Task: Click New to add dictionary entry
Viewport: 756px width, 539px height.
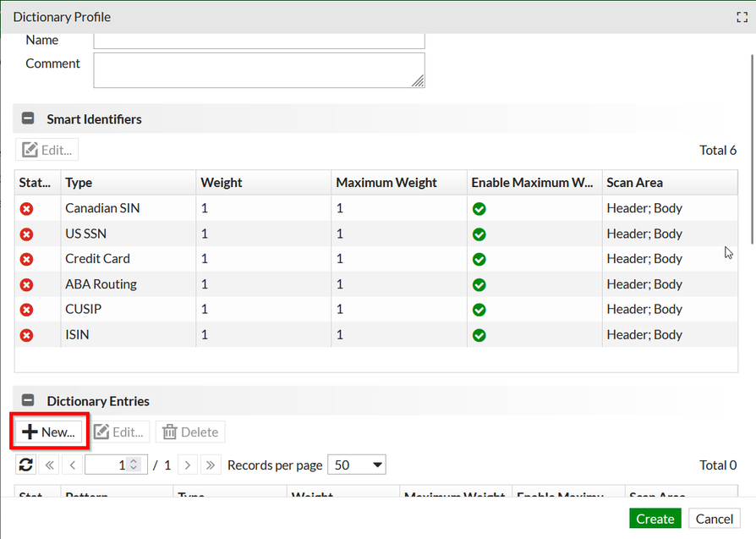Action: (50, 432)
